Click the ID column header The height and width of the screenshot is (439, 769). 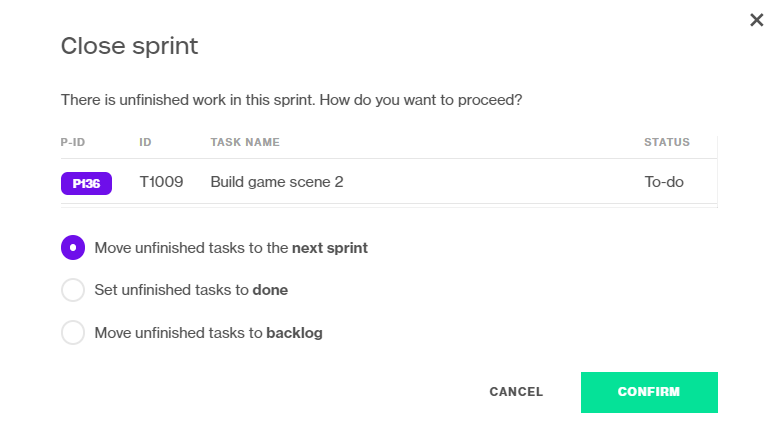(x=145, y=142)
